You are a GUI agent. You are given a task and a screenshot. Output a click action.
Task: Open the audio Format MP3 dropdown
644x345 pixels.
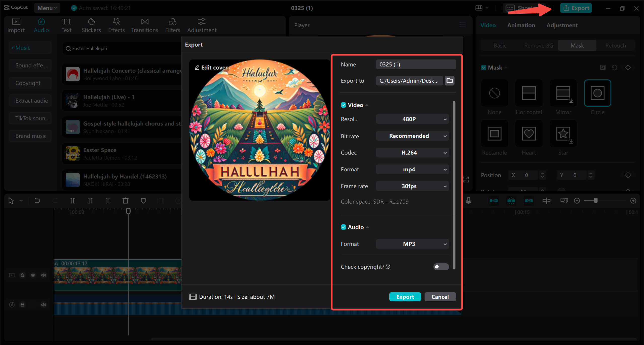coord(412,244)
